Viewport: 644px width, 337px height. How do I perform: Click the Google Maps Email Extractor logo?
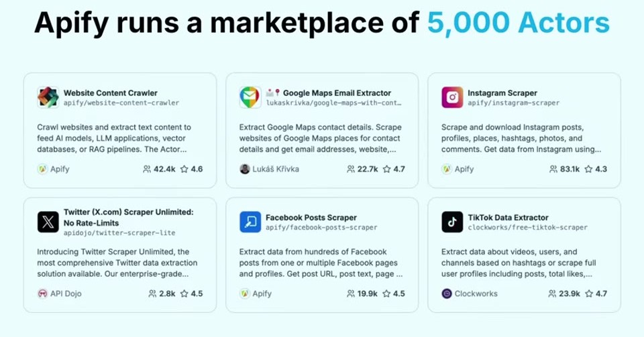click(250, 98)
